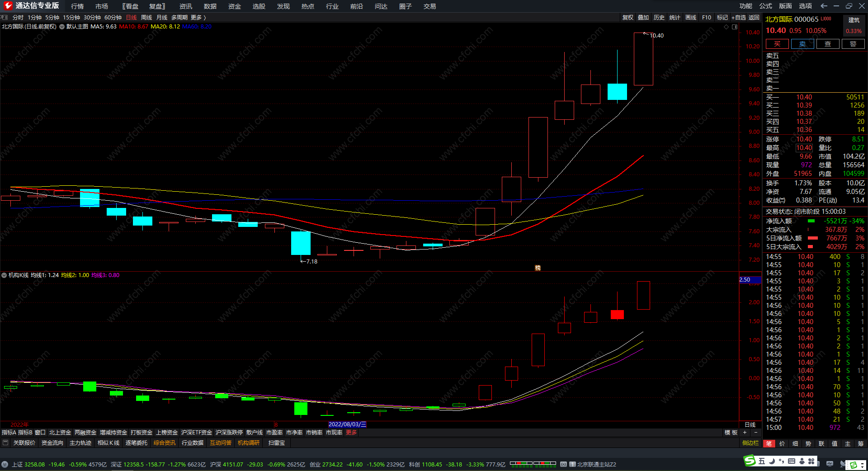Click the circle icon beside 机构K线
The height and width of the screenshot is (471, 868).
click(4, 275)
